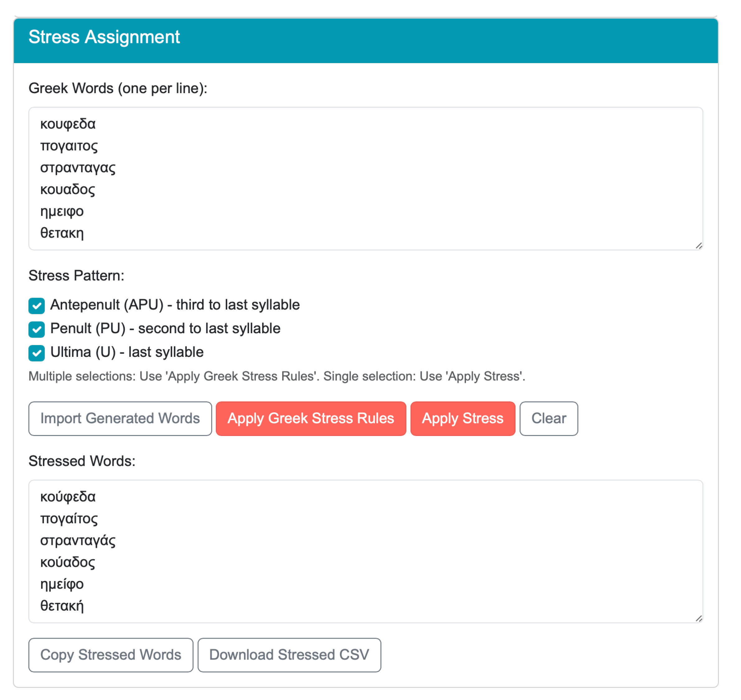Click the input line στρανταγας
Image resolution: width=741 pixels, height=700 pixels.
(78, 168)
